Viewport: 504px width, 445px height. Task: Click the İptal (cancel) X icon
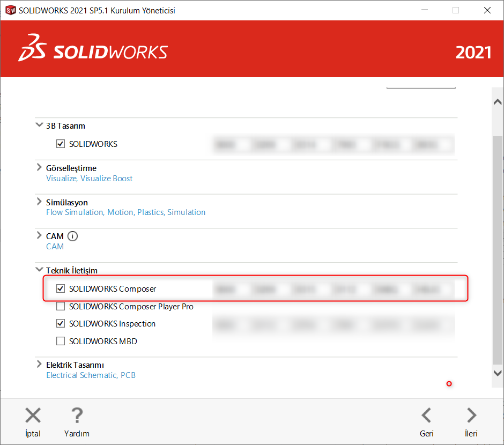click(33, 416)
